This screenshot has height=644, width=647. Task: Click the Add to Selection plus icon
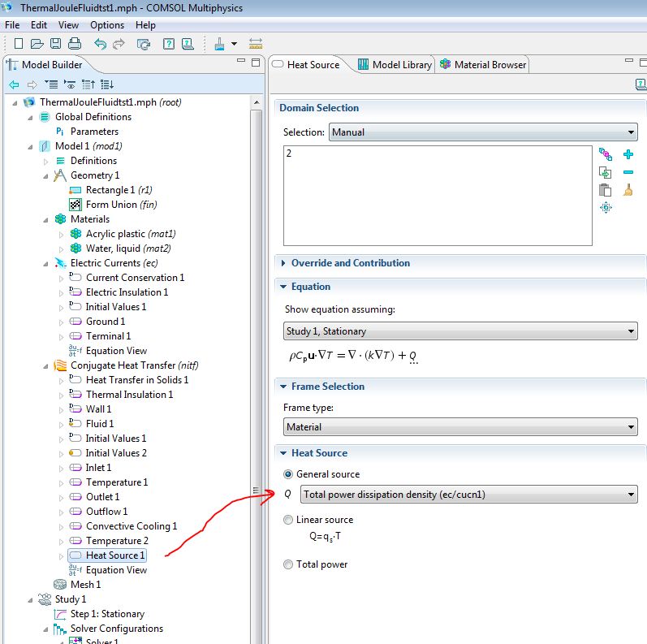(x=628, y=154)
